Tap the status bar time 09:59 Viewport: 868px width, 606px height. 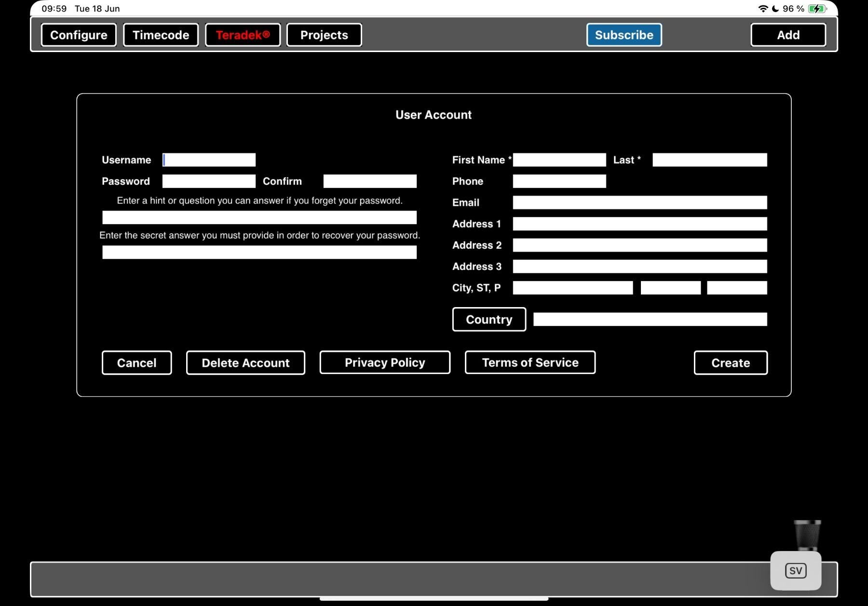coord(54,9)
